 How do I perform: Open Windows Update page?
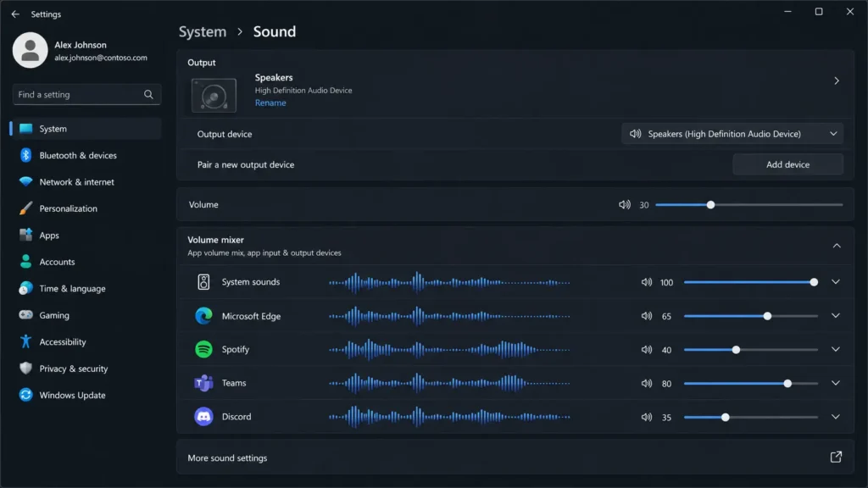(x=86, y=395)
